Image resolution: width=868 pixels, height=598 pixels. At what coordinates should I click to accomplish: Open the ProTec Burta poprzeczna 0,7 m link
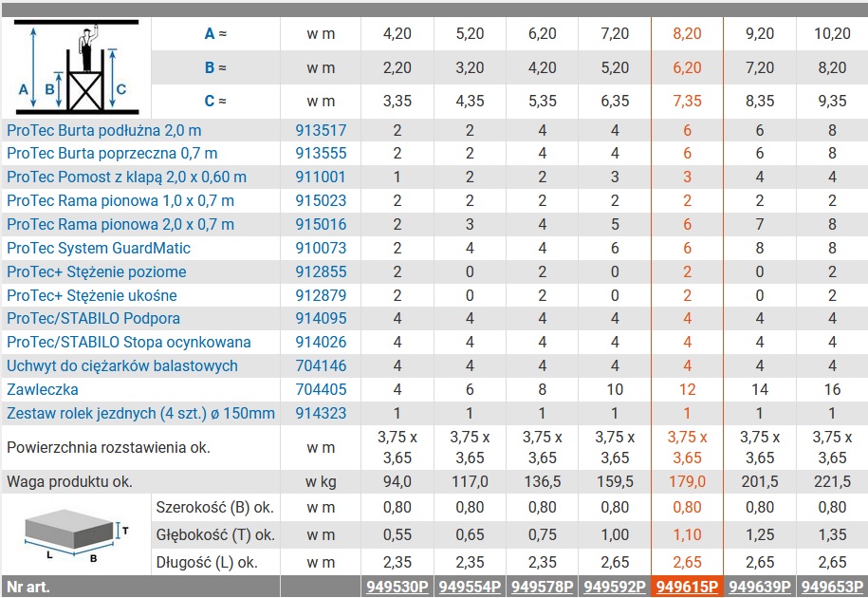pyautogui.click(x=112, y=154)
